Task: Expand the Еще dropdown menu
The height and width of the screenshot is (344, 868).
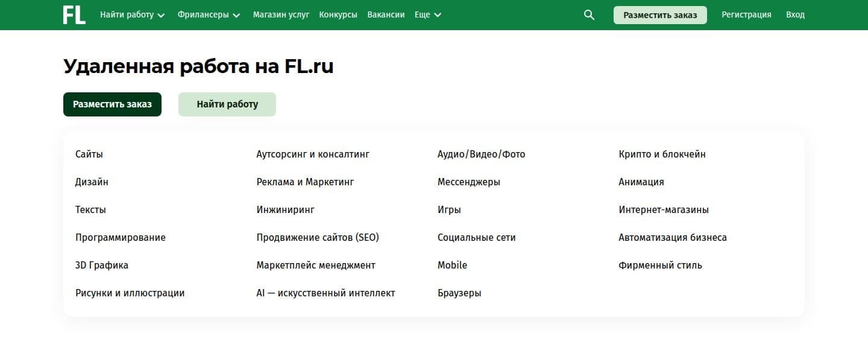Action: [x=428, y=15]
